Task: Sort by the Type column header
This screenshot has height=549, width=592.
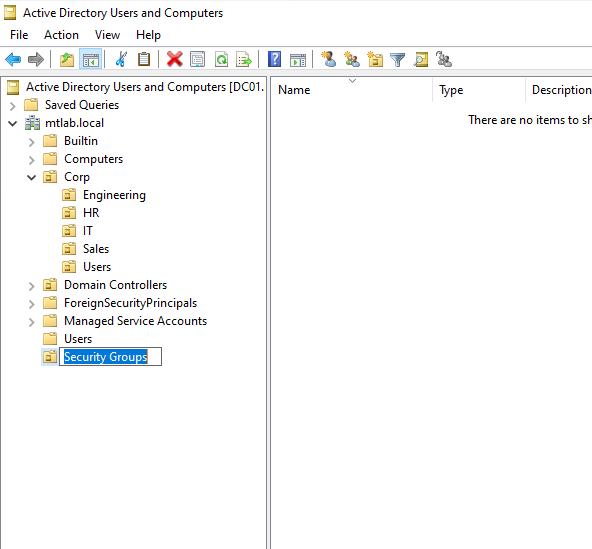Action: 479,90
